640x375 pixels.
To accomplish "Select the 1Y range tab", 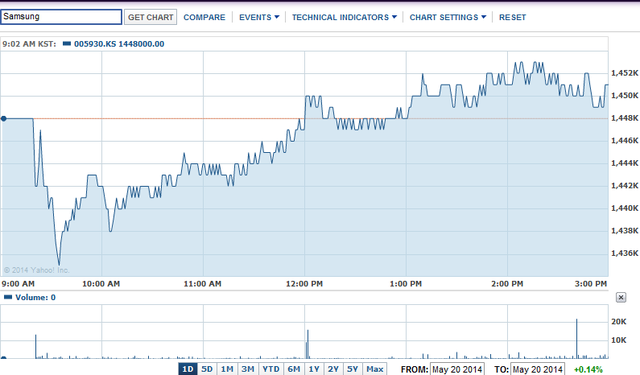I will pyautogui.click(x=314, y=369).
